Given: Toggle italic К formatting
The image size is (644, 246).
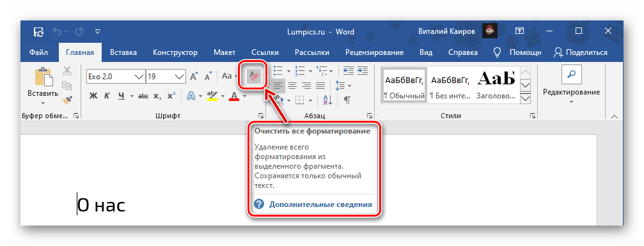Looking at the screenshot, I should tap(107, 96).
